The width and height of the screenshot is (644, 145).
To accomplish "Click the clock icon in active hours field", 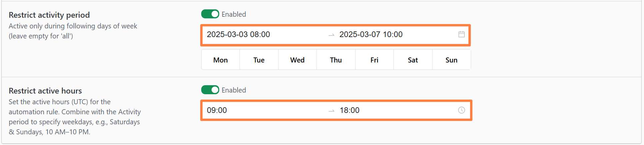I will [461, 110].
